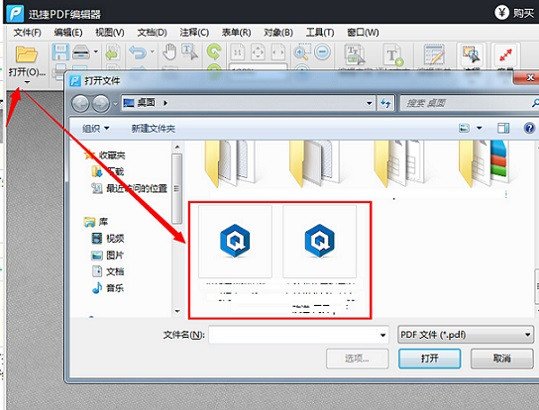The width and height of the screenshot is (539, 410).
Task: Select the first PDF file thumbnail
Action: coord(235,241)
